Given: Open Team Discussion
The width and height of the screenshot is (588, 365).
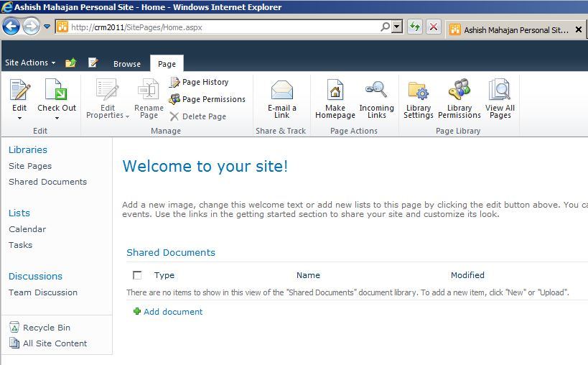Looking at the screenshot, I should coord(43,292).
